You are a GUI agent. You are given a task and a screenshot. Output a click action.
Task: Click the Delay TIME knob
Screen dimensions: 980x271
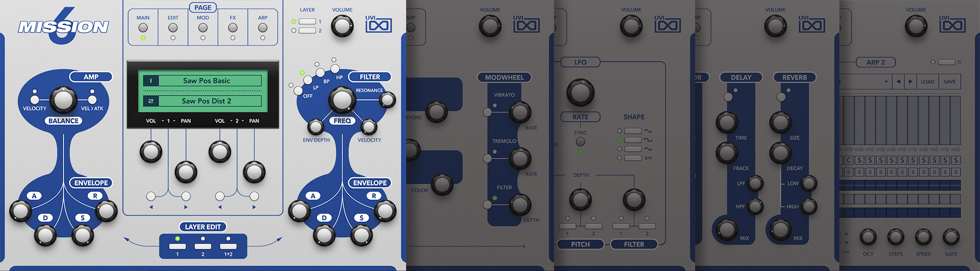pos(726,122)
